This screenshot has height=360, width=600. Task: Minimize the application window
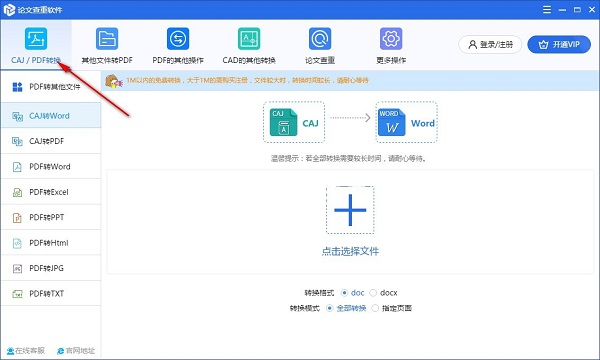[562, 10]
